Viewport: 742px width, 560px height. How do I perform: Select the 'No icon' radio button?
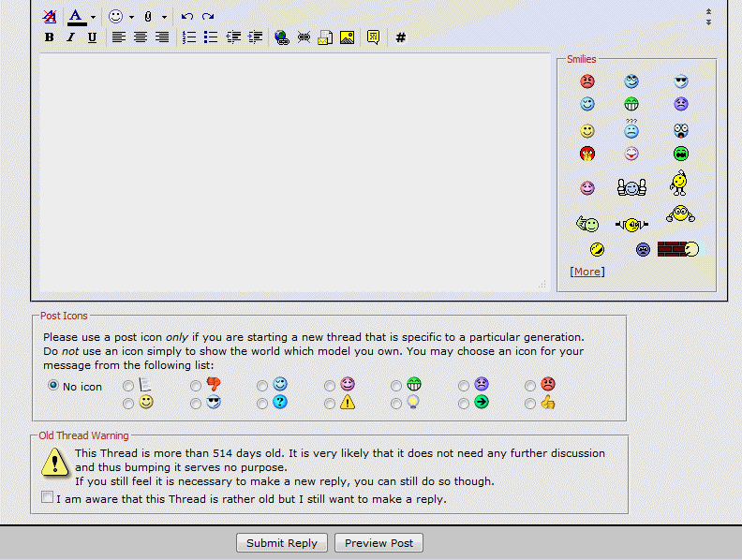(x=53, y=386)
